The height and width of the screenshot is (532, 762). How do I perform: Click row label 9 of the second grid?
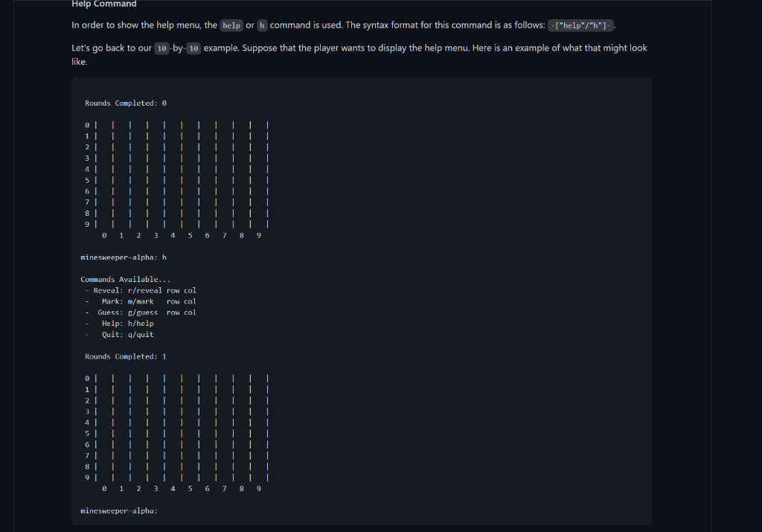tap(87, 478)
